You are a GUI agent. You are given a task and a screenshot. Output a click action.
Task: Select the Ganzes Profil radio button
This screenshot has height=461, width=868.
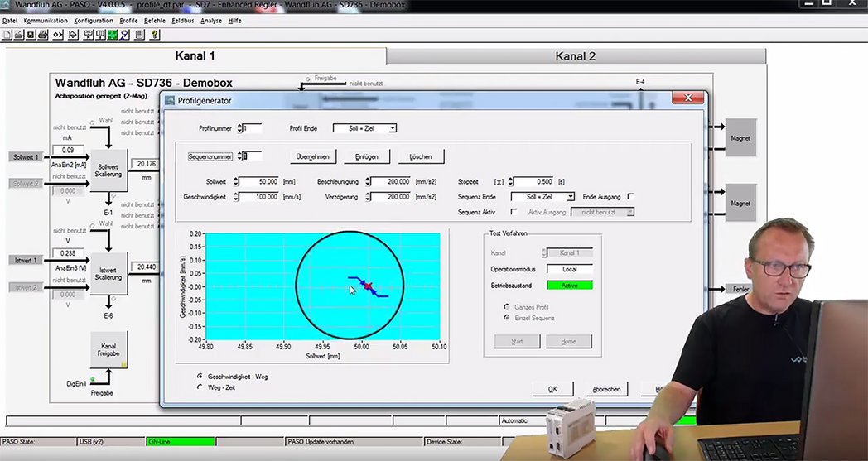click(507, 306)
